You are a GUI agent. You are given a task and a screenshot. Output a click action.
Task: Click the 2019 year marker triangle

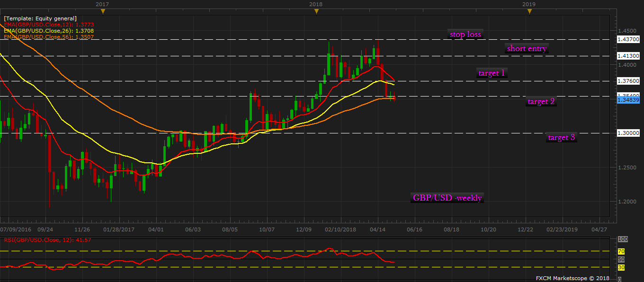pos(529,10)
